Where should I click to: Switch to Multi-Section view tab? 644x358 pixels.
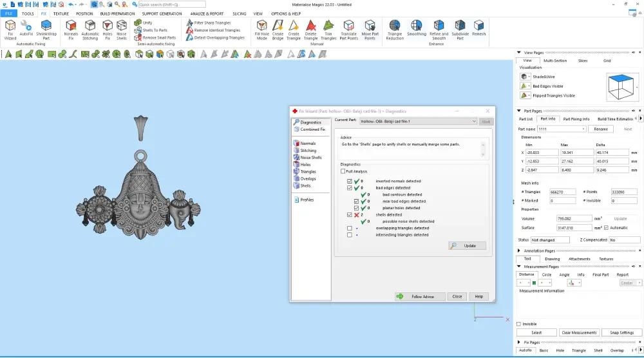pyautogui.click(x=555, y=61)
